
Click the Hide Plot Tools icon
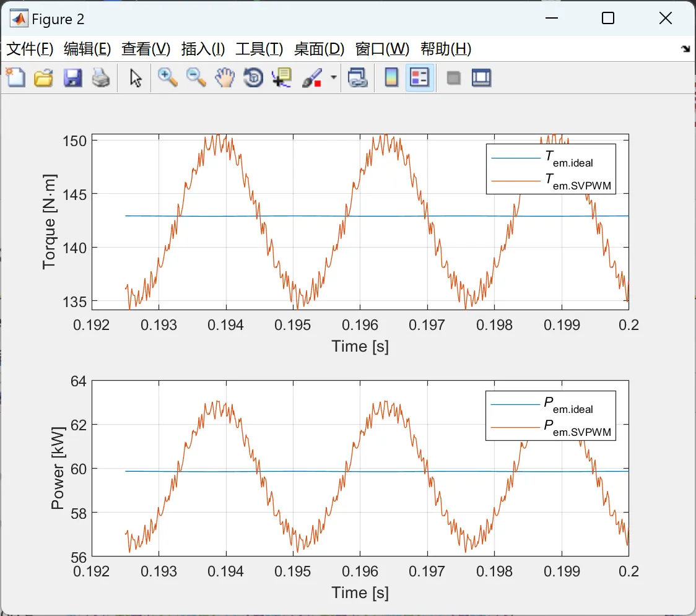[453, 79]
